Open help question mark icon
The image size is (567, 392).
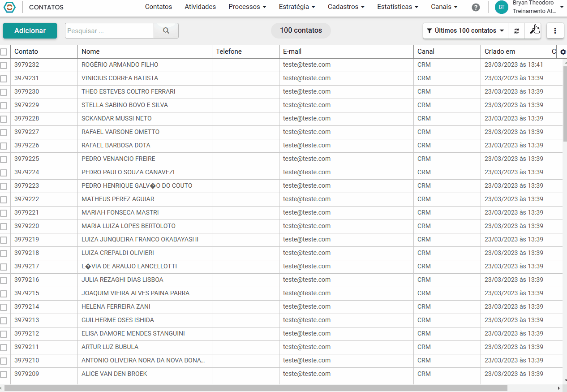click(476, 7)
